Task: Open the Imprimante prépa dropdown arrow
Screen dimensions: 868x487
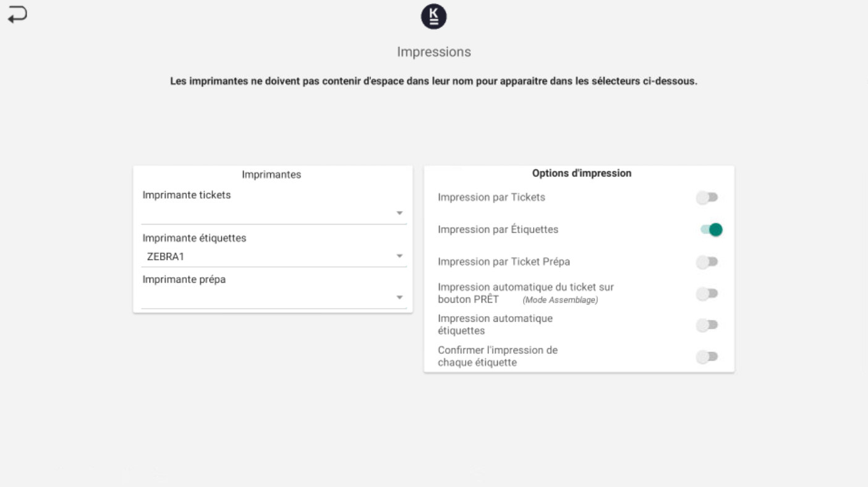Action: point(399,298)
